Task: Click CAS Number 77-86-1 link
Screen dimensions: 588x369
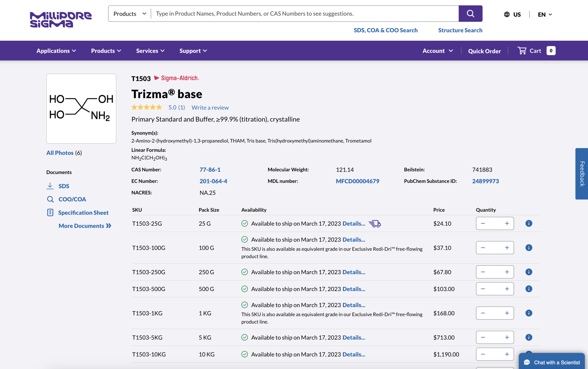Action: pyautogui.click(x=210, y=169)
